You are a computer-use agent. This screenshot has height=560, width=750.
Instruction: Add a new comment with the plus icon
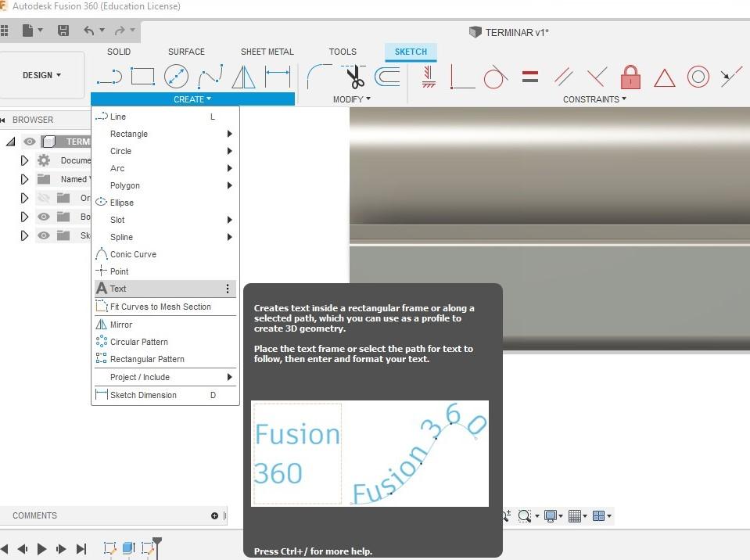(214, 515)
